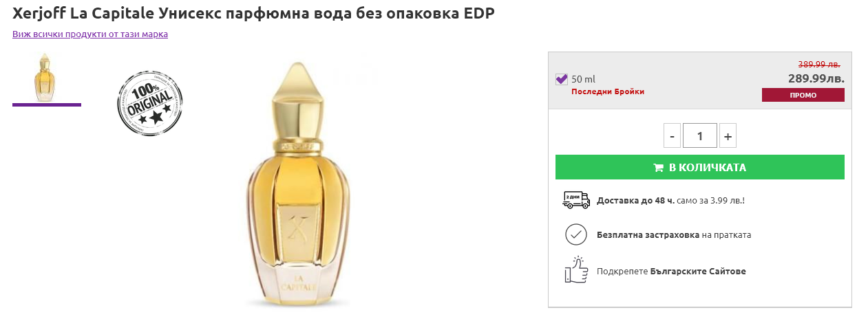Click the circled checkmark insurance icon
The image size is (868, 319).
coord(575,234)
